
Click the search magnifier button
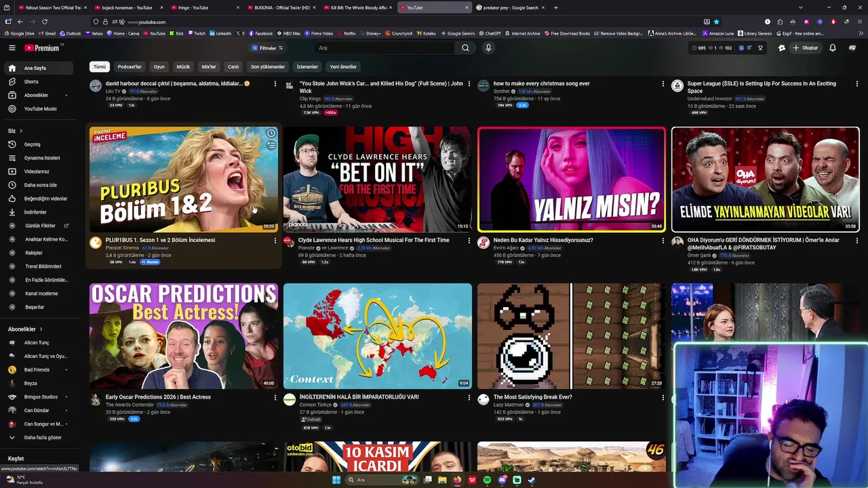(x=465, y=48)
